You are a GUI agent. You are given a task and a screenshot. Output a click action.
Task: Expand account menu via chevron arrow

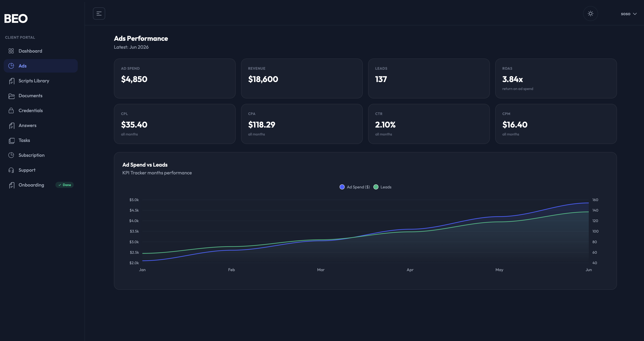pyautogui.click(x=635, y=14)
